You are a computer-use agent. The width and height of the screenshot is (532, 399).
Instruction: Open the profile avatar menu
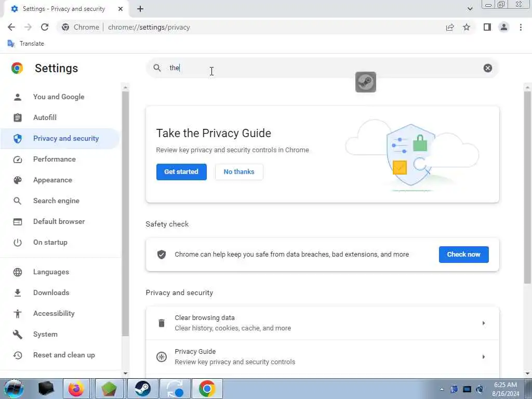click(504, 27)
